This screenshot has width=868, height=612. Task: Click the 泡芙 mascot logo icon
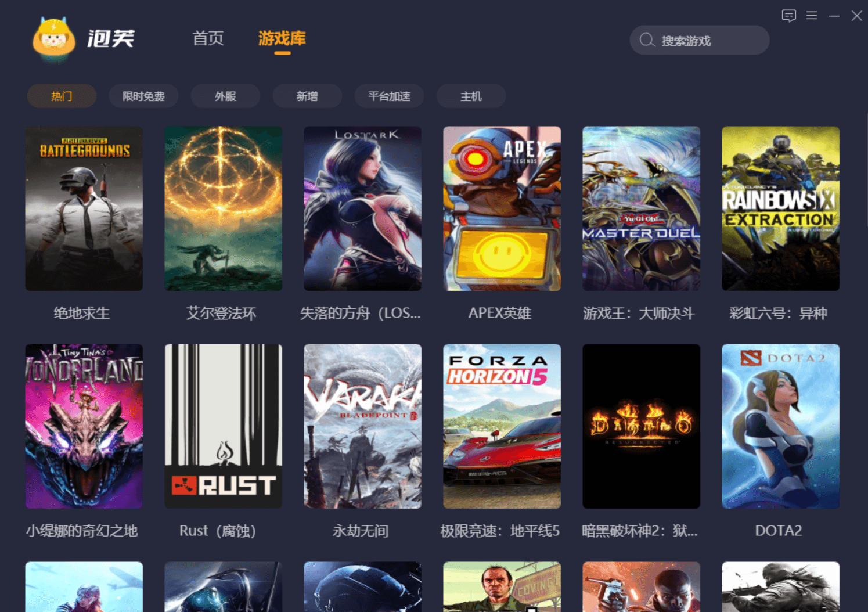[x=54, y=39]
